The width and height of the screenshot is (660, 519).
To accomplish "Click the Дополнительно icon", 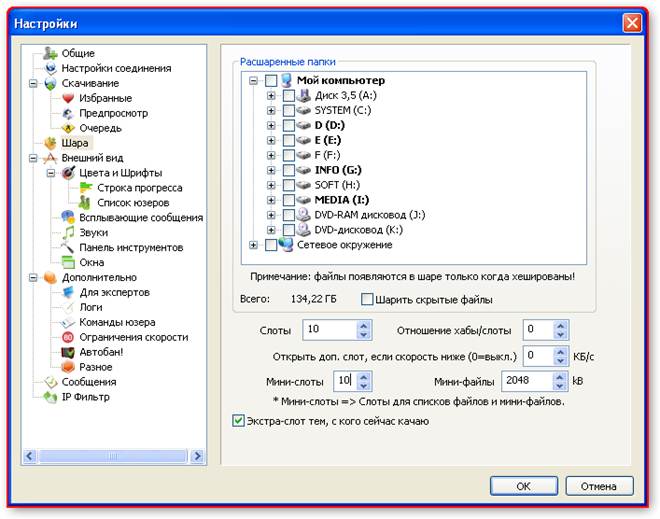I will point(51,277).
